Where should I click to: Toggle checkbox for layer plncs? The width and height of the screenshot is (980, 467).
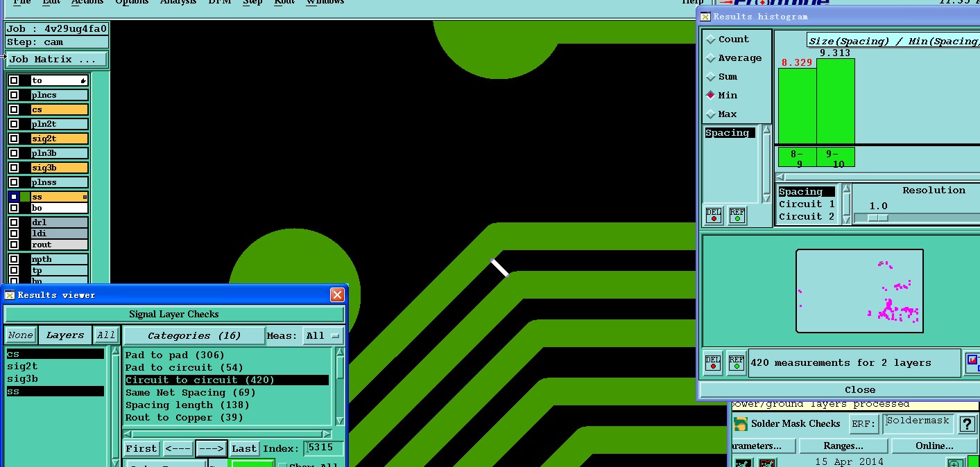pyautogui.click(x=14, y=95)
